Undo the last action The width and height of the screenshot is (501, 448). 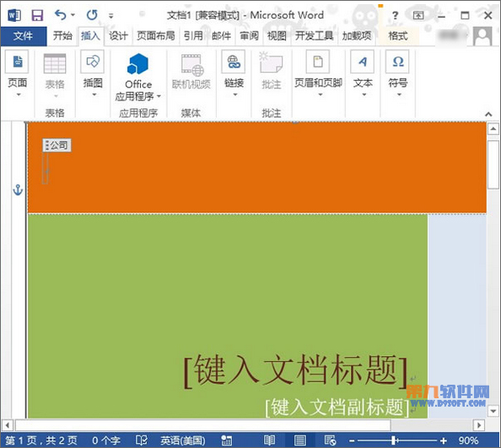[x=61, y=14]
